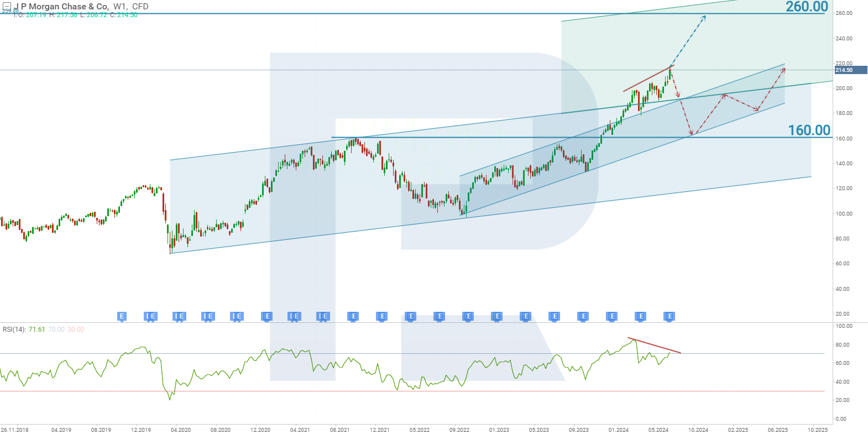868x434 pixels.
Task: Click the RSI current value 71.61
Action: click(37, 330)
